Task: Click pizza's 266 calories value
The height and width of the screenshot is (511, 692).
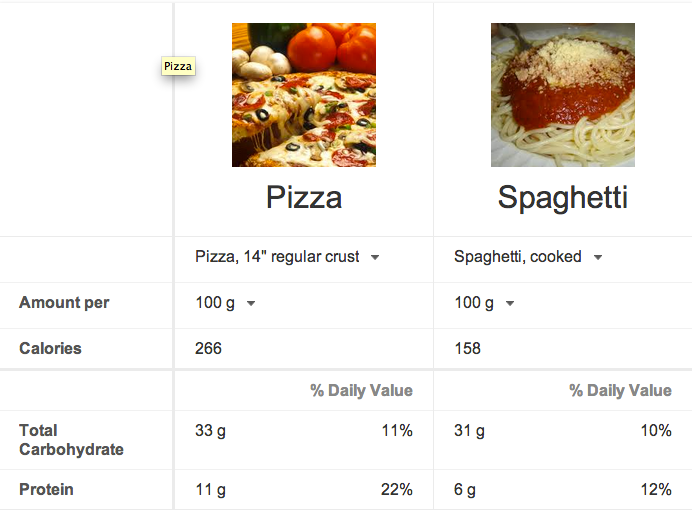Action: [x=208, y=349]
